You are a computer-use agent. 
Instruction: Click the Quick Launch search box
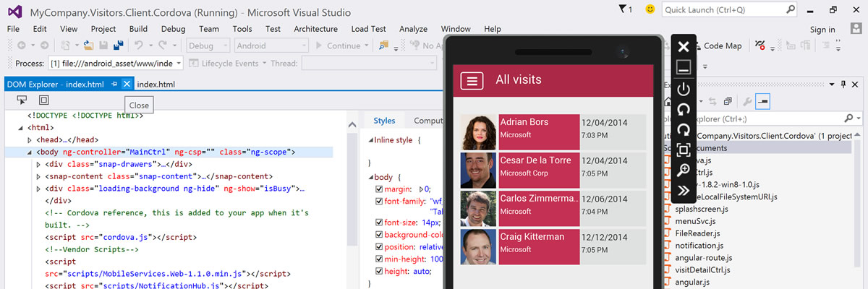click(729, 9)
